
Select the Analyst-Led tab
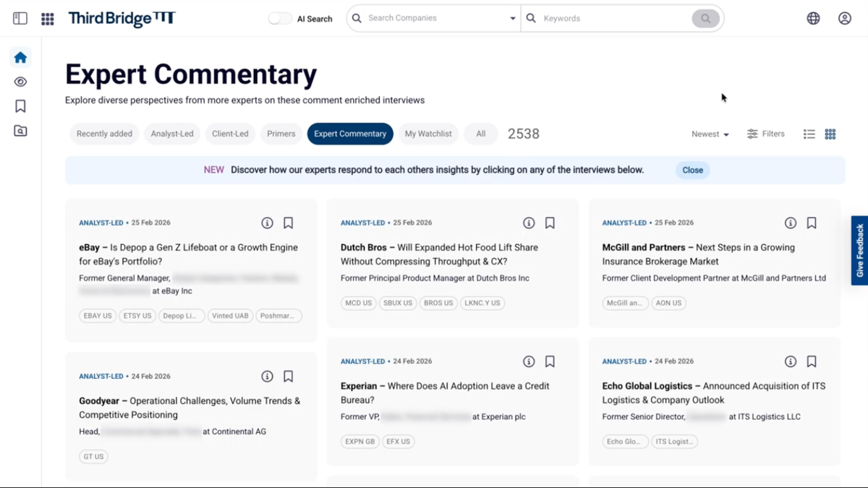[x=172, y=134]
